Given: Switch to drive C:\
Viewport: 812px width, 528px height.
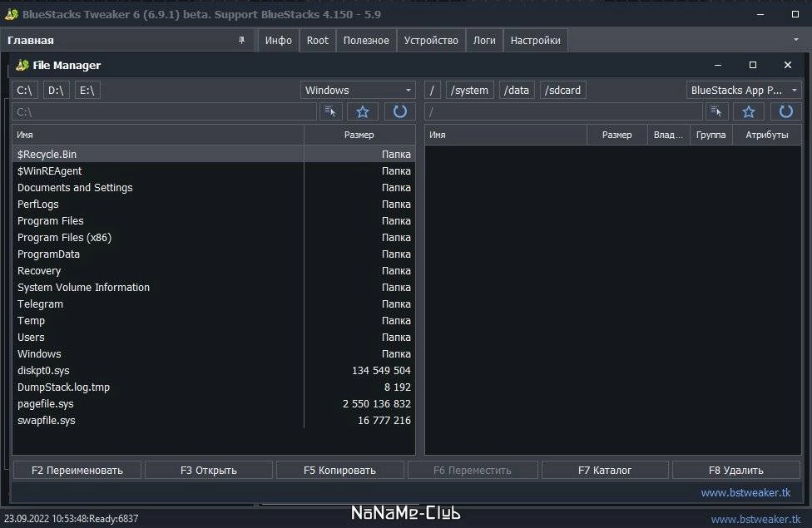Looking at the screenshot, I should pyautogui.click(x=25, y=90).
